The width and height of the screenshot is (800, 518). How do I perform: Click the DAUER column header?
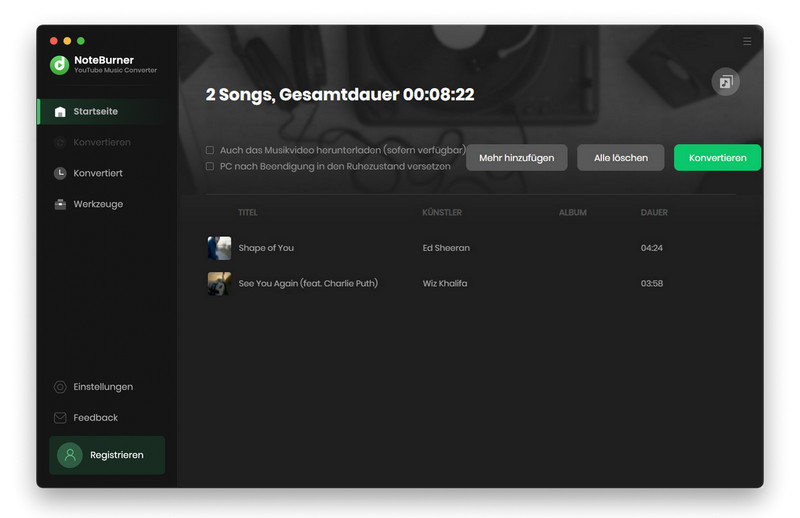coord(654,212)
